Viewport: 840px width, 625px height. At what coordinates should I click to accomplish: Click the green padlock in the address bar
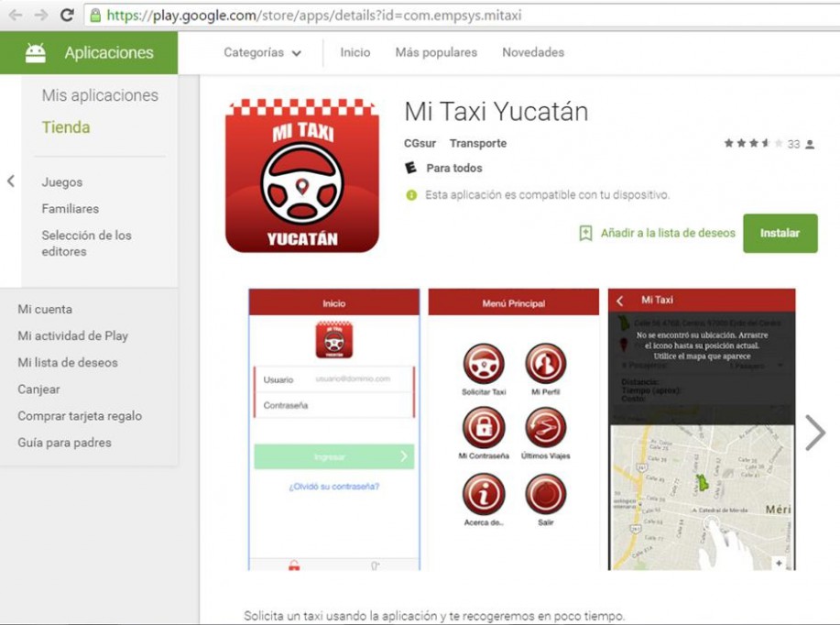click(95, 15)
